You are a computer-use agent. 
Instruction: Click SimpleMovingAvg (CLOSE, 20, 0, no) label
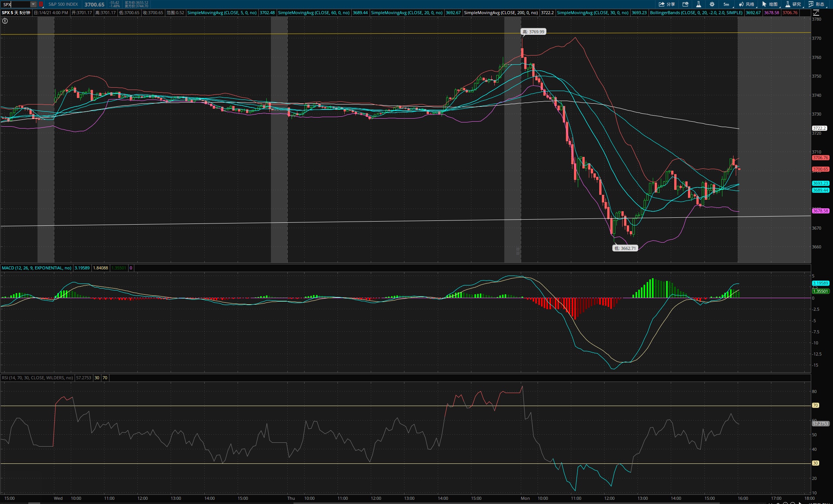407,13
